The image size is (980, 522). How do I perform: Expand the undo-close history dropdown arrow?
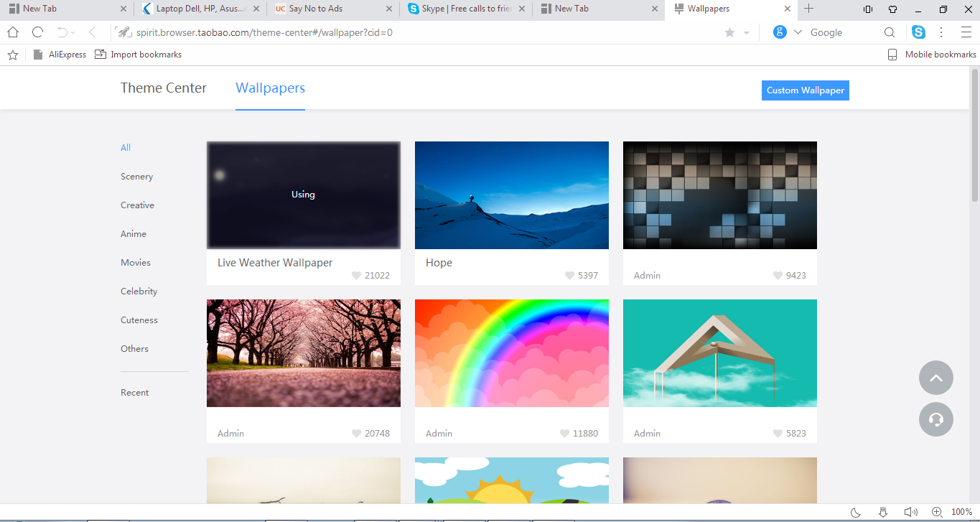click(x=73, y=33)
